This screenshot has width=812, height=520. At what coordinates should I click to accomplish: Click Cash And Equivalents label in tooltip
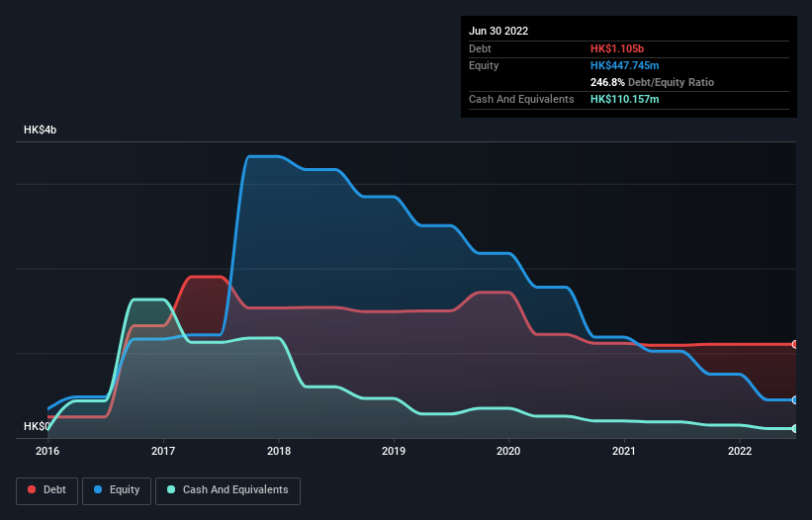coord(521,99)
